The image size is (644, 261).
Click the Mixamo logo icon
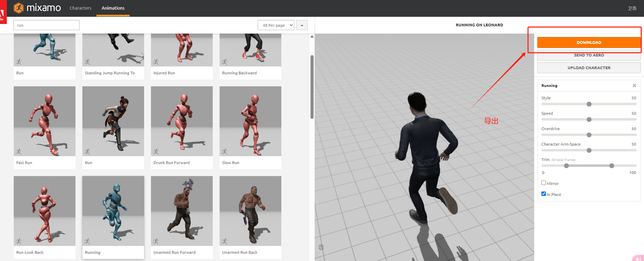(x=19, y=8)
